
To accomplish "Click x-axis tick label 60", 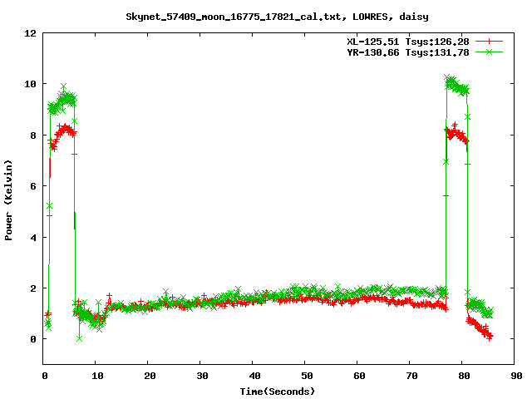I will click(x=359, y=376).
